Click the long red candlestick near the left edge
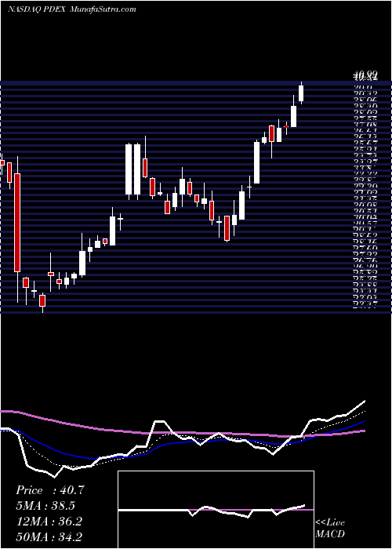Viewport: 392px width, 549px height. (17, 222)
